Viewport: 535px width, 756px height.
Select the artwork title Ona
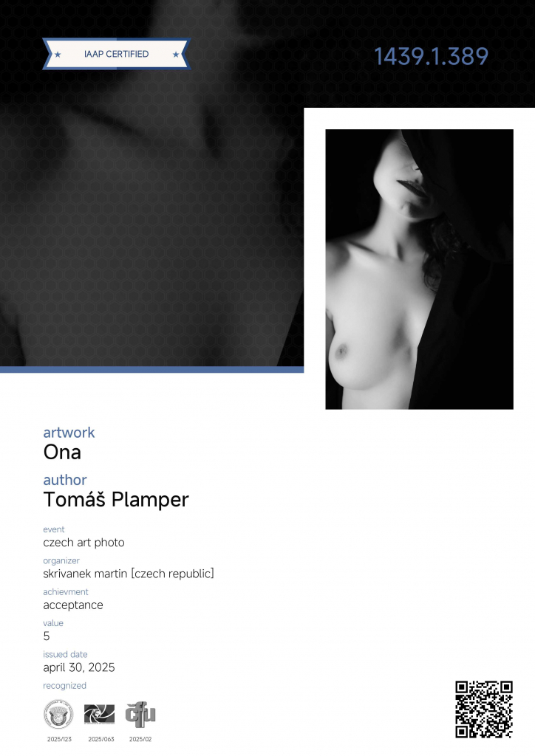(x=62, y=453)
